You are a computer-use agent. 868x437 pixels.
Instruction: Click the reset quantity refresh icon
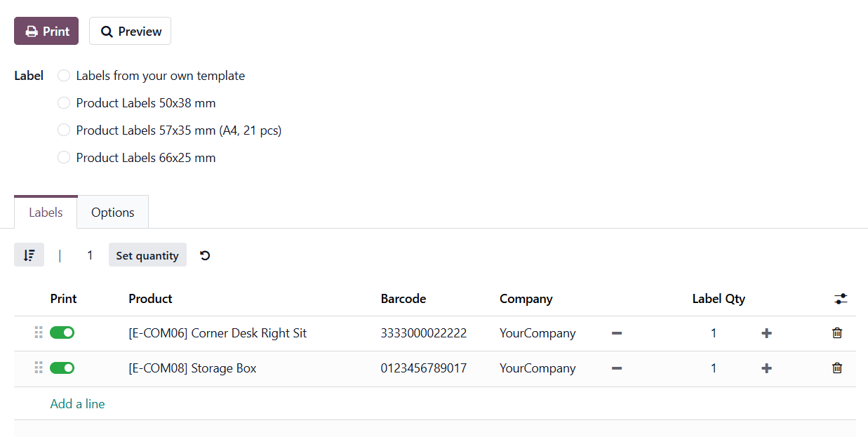(x=205, y=255)
